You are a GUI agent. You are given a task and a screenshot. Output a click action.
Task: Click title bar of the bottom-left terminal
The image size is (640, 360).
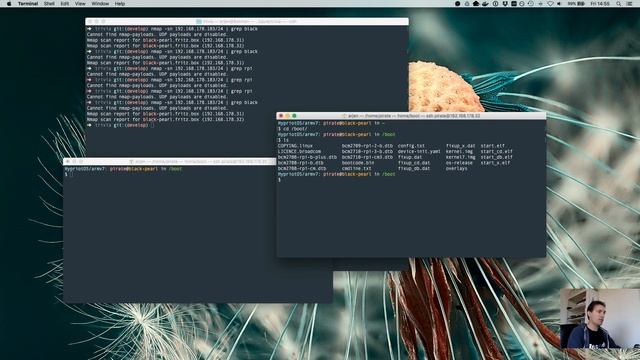(x=170, y=162)
